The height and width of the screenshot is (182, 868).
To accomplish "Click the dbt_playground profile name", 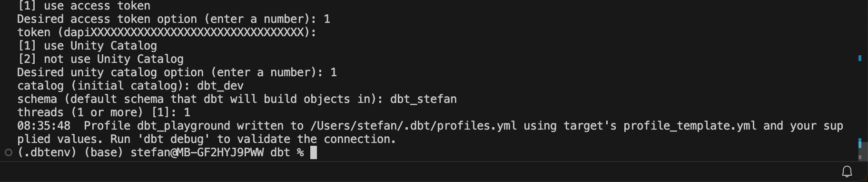I will pos(184,126).
